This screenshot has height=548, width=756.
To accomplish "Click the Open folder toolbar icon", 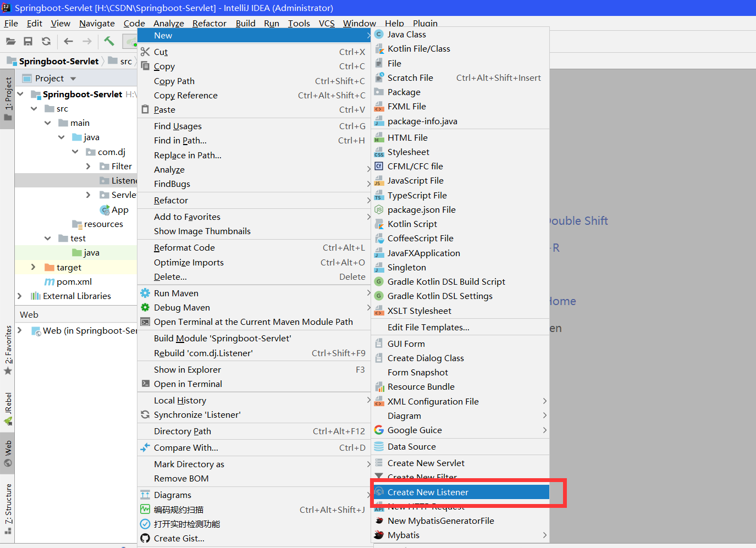I will point(10,41).
